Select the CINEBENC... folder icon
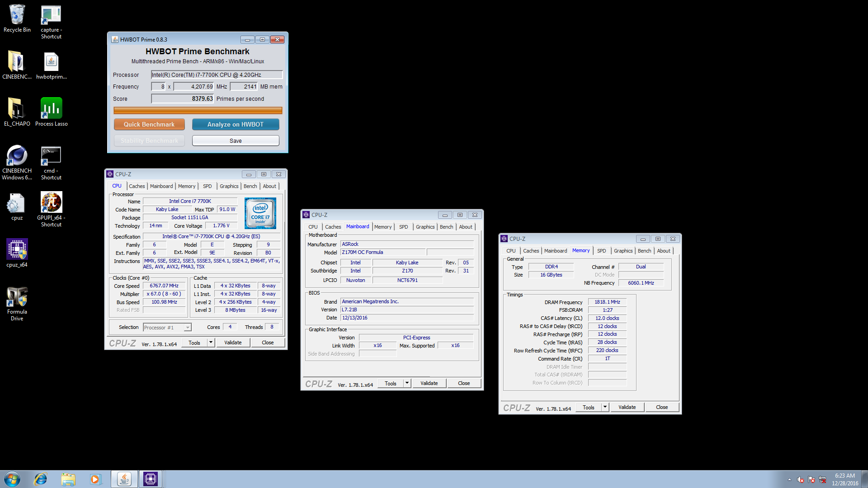 tap(17, 65)
